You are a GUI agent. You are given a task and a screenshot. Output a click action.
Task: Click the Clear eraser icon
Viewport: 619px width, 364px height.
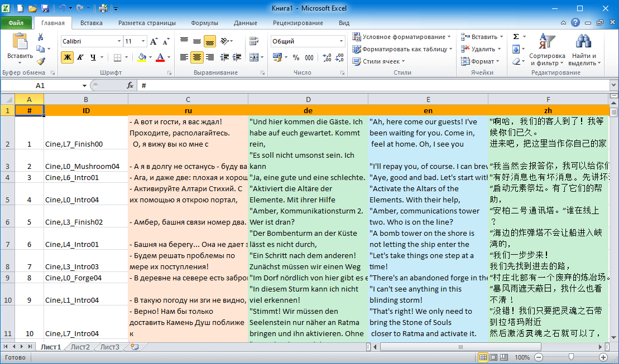tap(516, 61)
